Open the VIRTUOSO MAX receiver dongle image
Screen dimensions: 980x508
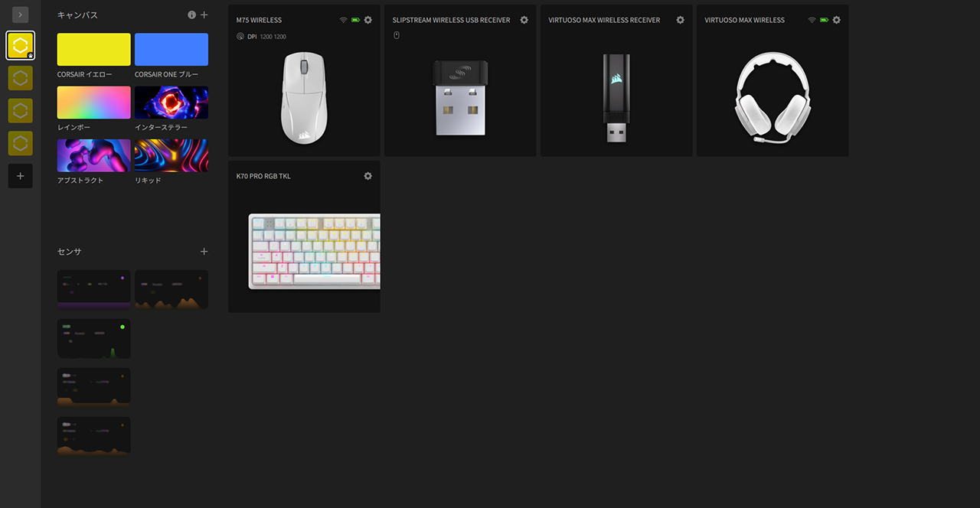tap(616, 98)
